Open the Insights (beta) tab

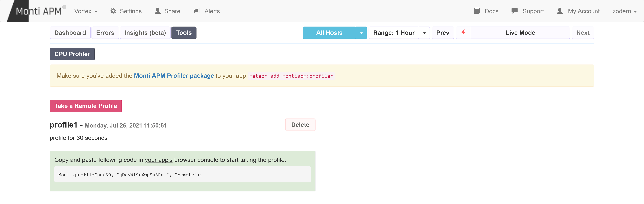pos(145,33)
